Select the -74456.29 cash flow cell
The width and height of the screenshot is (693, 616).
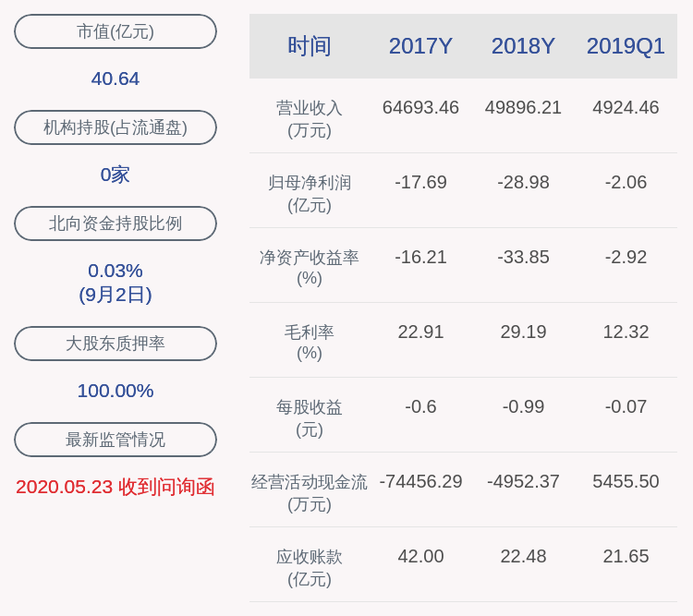[x=420, y=481]
